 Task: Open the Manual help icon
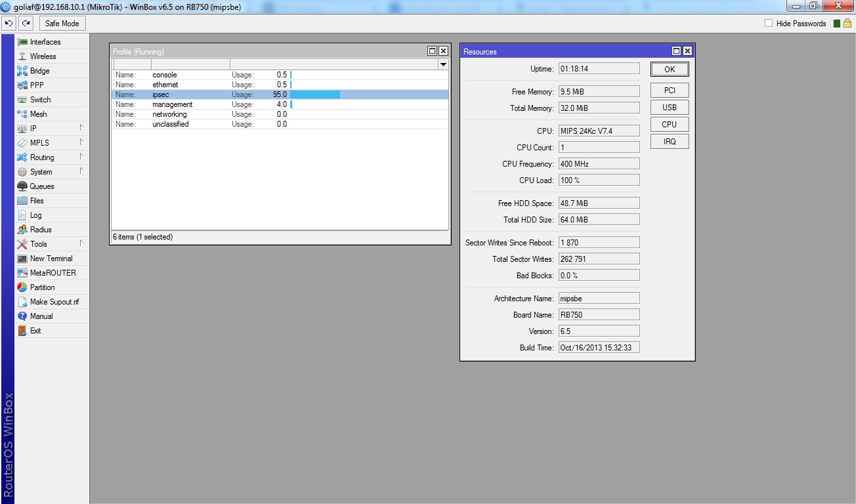pyautogui.click(x=22, y=316)
